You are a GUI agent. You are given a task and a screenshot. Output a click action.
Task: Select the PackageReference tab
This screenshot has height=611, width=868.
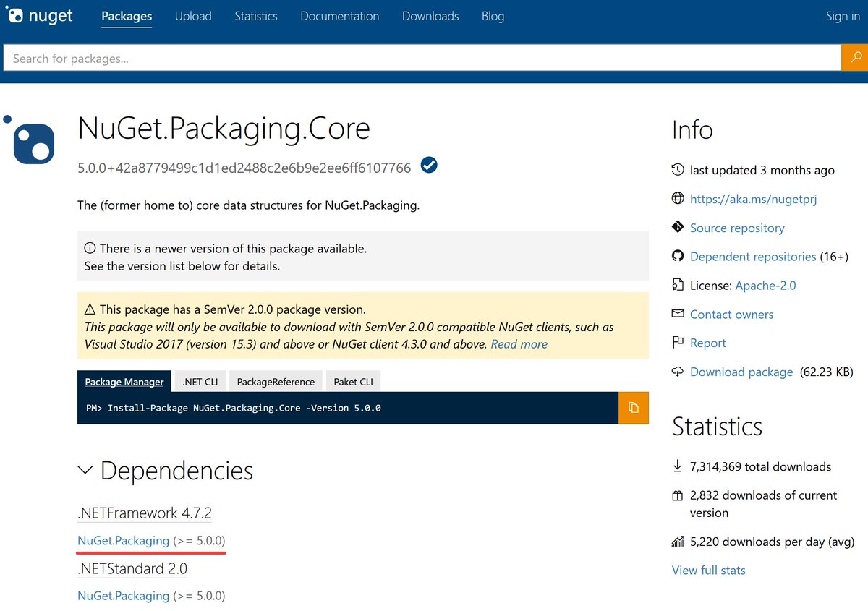pyautogui.click(x=276, y=382)
